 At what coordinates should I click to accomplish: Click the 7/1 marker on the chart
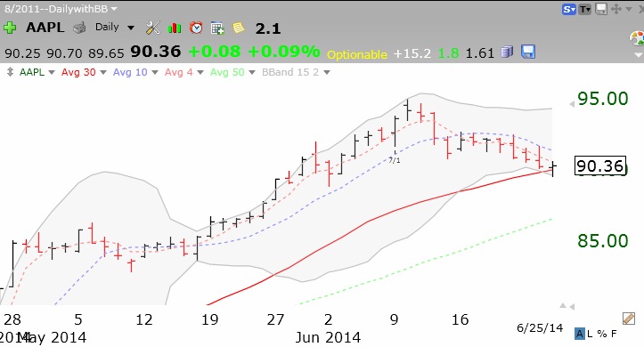click(x=395, y=160)
